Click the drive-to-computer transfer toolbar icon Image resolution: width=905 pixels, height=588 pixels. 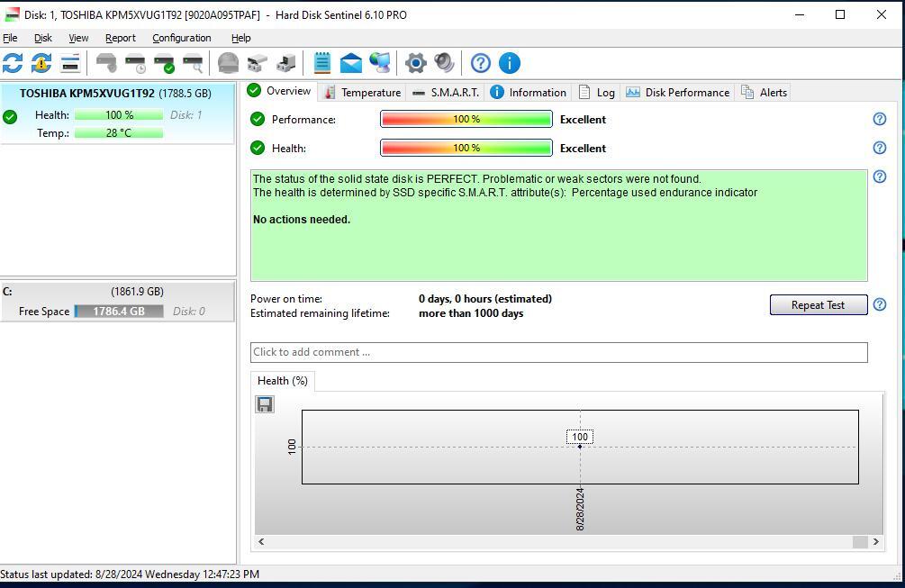[x=285, y=63]
